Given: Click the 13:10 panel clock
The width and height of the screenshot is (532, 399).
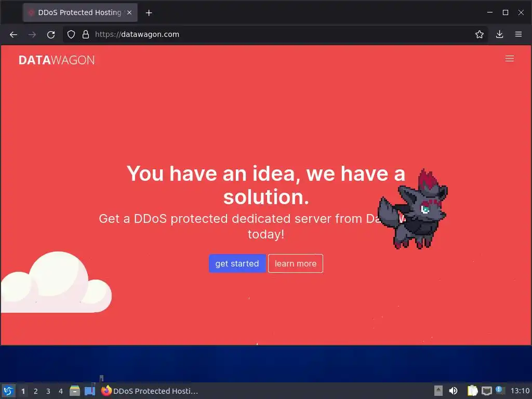Looking at the screenshot, I should point(520,391).
